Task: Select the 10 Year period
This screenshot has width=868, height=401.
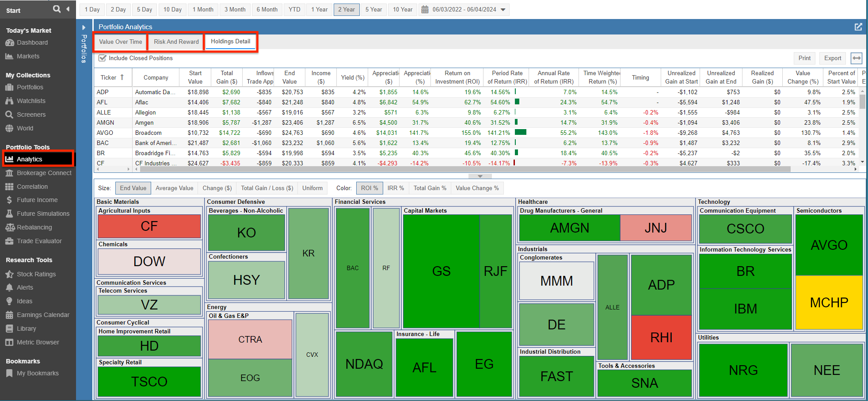Action: 403,9
